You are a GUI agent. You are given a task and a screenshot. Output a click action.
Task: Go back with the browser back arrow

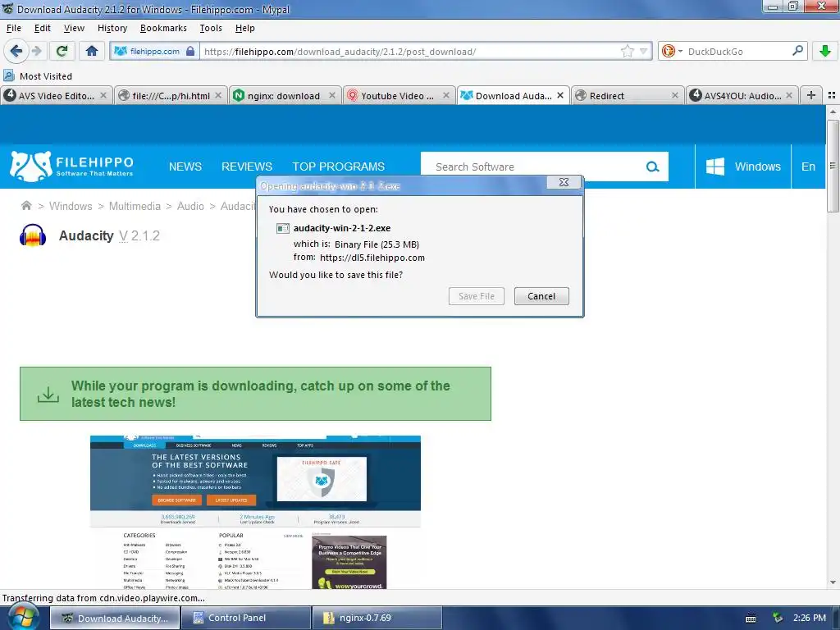point(16,51)
